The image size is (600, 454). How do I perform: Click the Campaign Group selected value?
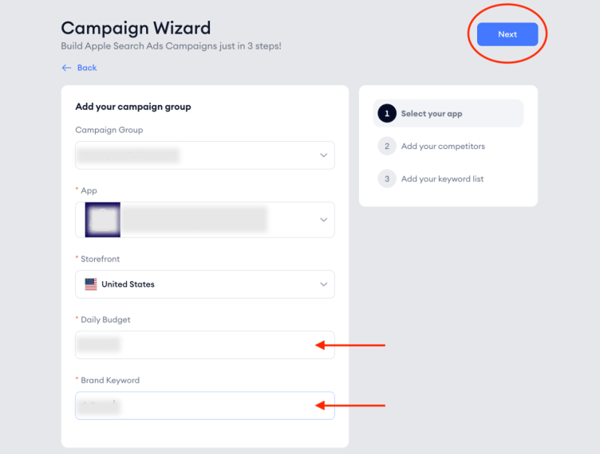129,155
